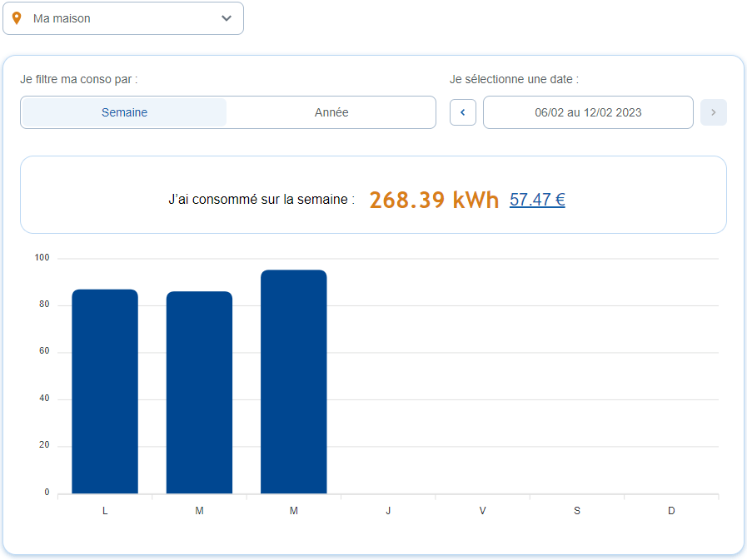This screenshot has width=747, height=560.
Task: Click the V day label on axis
Action: click(483, 511)
